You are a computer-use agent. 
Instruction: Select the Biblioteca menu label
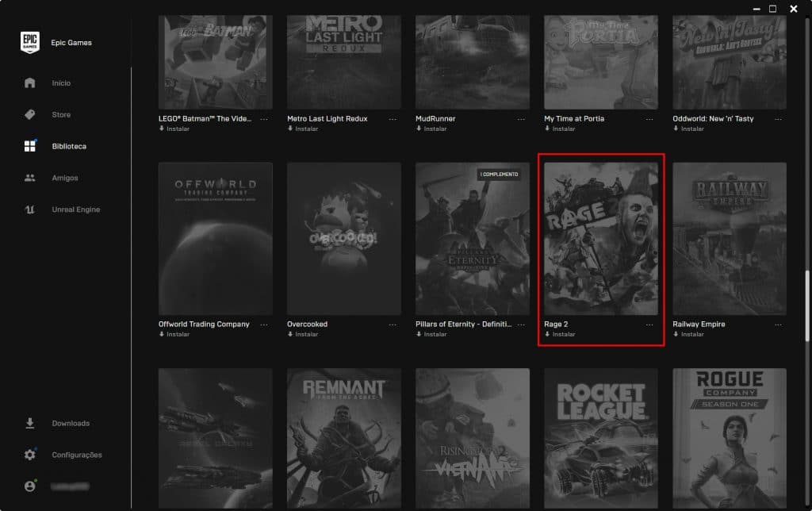(x=69, y=146)
